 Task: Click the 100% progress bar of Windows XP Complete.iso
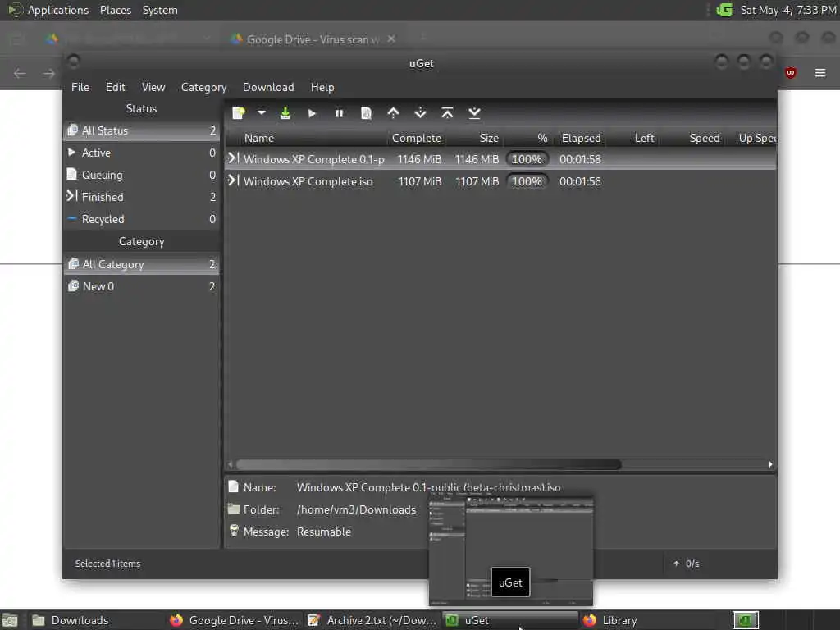(527, 181)
